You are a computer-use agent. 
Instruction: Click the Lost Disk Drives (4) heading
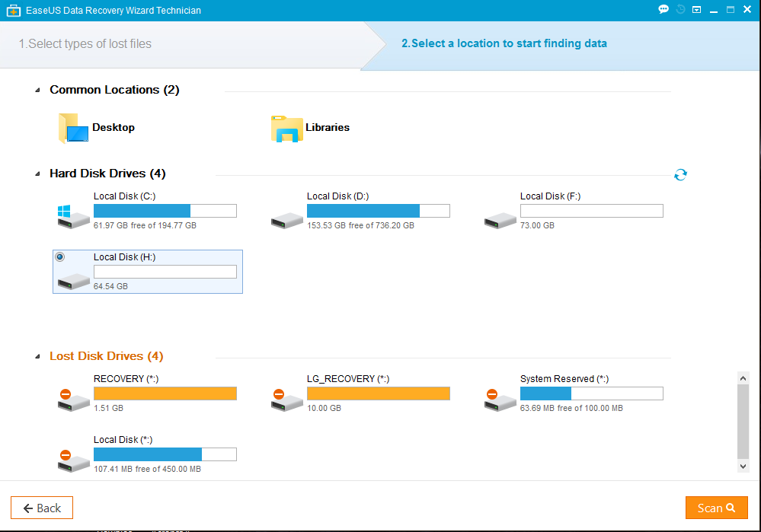pos(107,356)
